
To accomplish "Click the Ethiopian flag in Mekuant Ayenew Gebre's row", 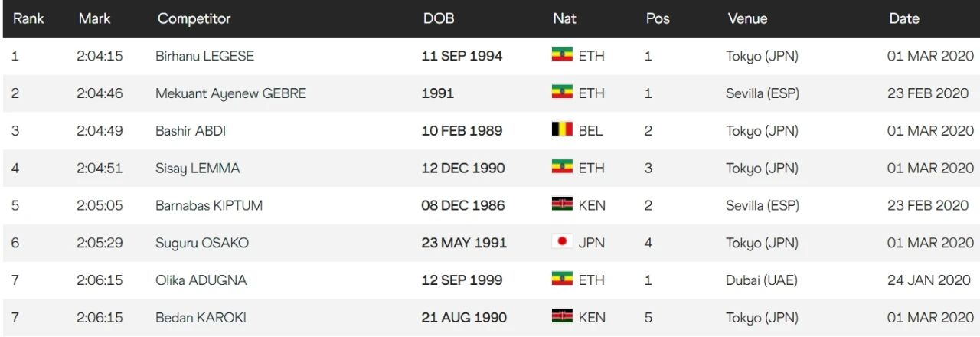I will (x=562, y=93).
